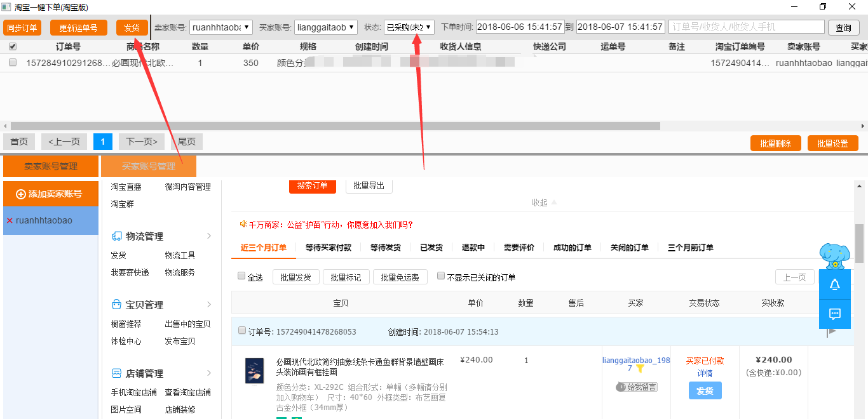Select the 等待发货 tab

(386, 248)
